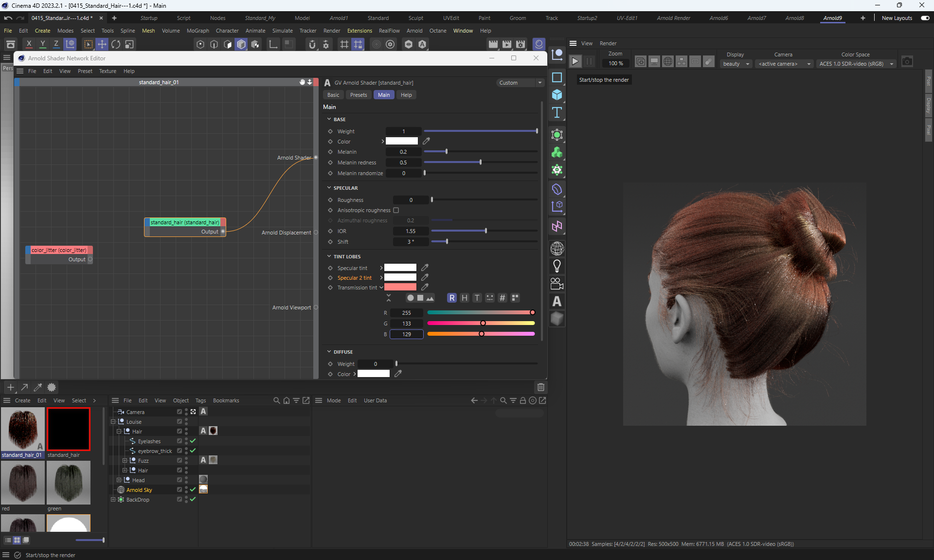
Task: Select the green hair material thumbnail
Action: (69, 483)
